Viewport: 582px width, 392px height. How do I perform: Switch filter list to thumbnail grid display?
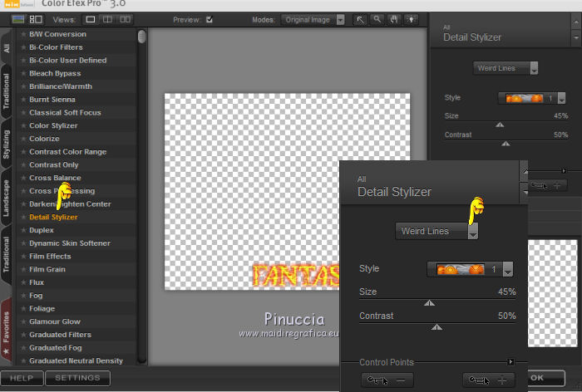tap(36, 20)
